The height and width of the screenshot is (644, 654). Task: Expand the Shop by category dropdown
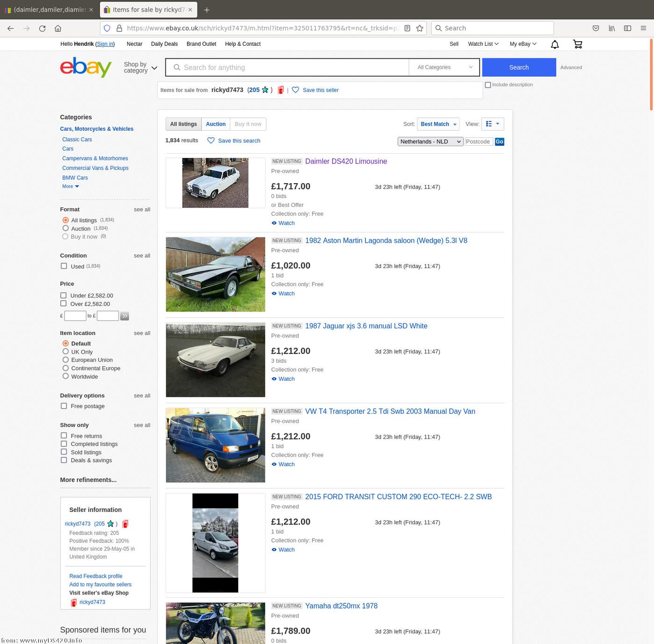(x=140, y=67)
